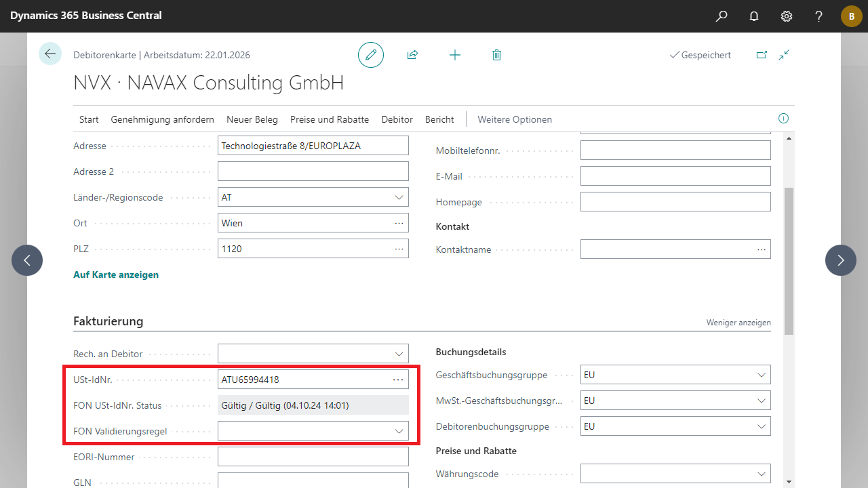Click the Gespeichert status indicator

pyautogui.click(x=701, y=55)
